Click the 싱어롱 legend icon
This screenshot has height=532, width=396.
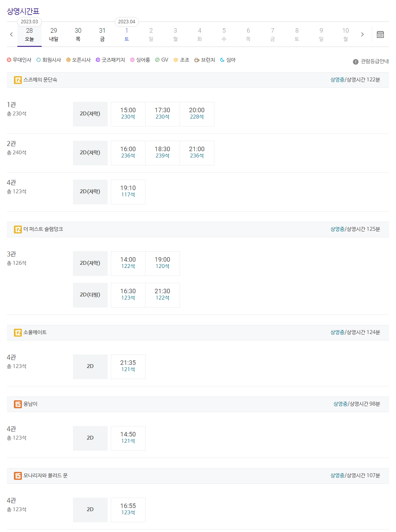pyautogui.click(x=132, y=60)
